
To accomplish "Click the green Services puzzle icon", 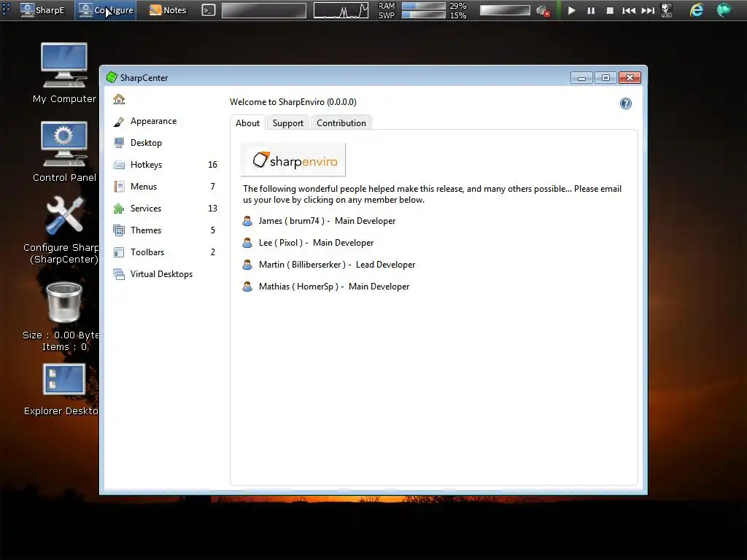I will [x=119, y=209].
